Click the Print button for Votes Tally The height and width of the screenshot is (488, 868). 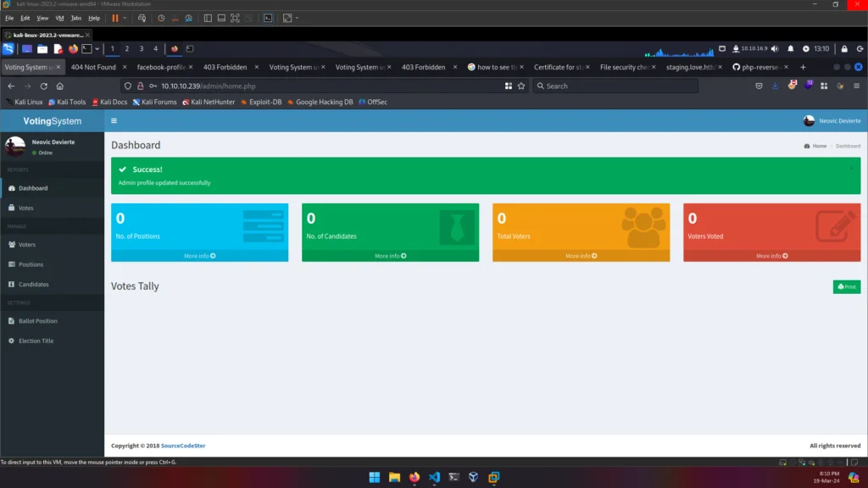point(847,286)
